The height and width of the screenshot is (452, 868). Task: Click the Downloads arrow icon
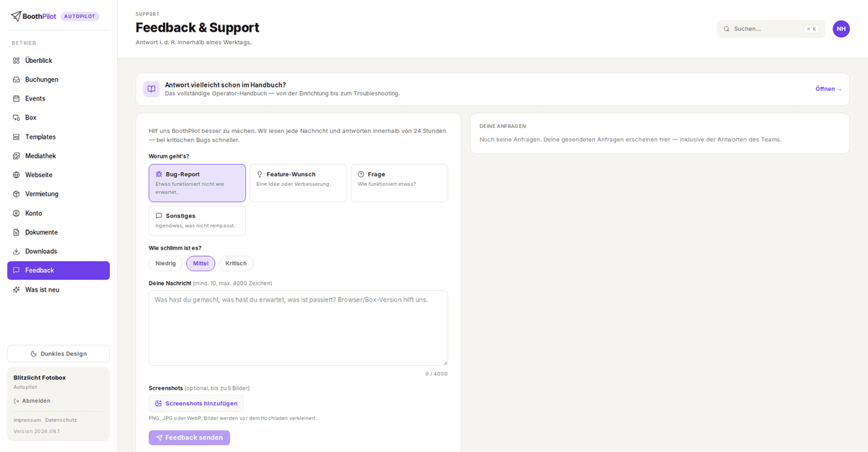coord(17,251)
